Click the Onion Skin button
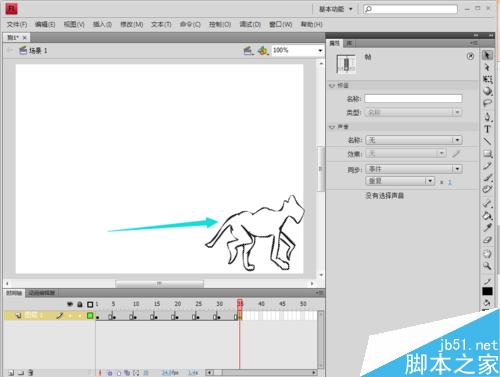 (110, 373)
